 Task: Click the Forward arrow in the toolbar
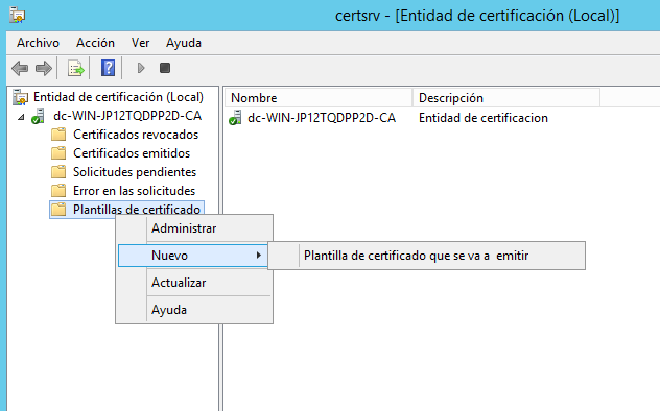point(43,68)
